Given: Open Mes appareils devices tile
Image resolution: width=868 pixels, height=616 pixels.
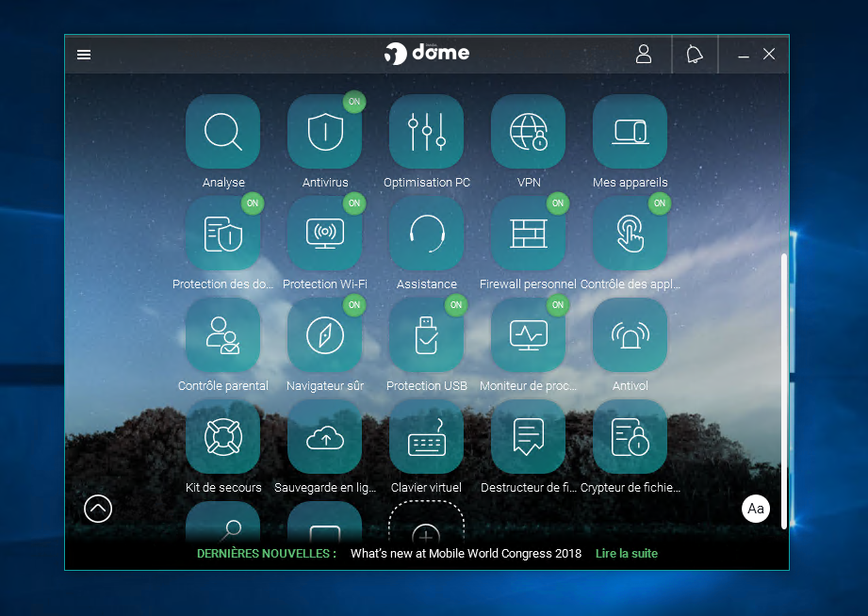Looking at the screenshot, I should [x=630, y=131].
